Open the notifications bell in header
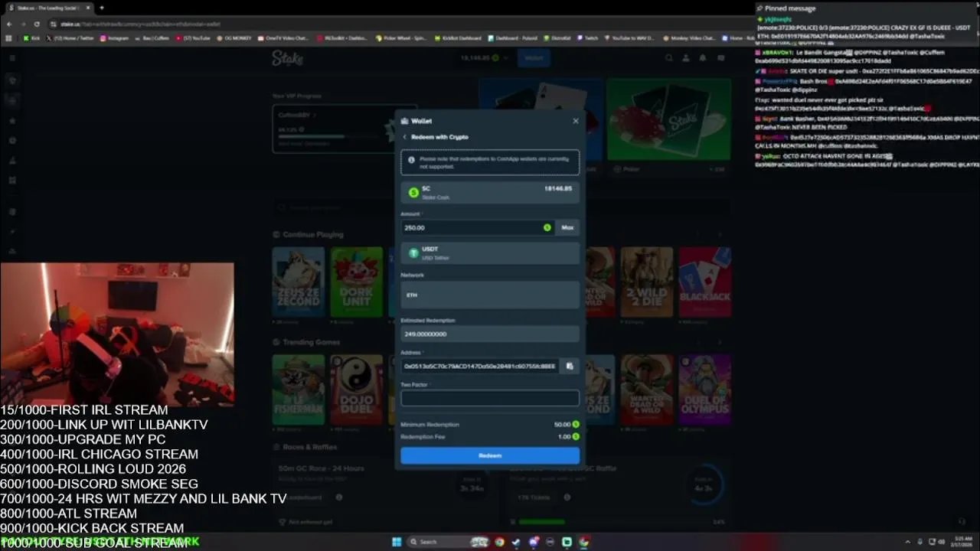 [703, 57]
